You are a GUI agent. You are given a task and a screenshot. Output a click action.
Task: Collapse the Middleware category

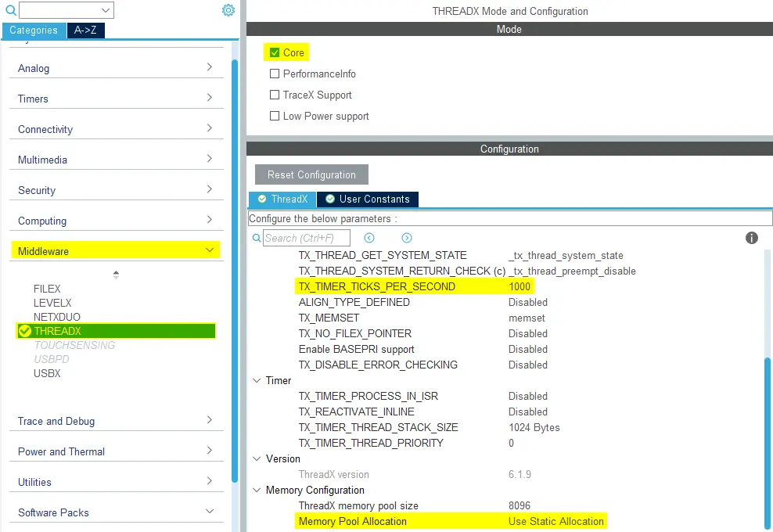[209, 250]
